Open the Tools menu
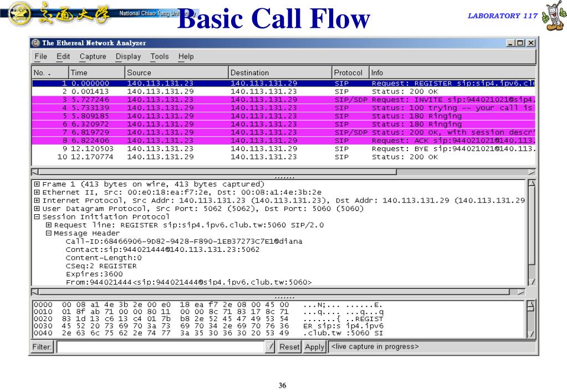 (160, 56)
